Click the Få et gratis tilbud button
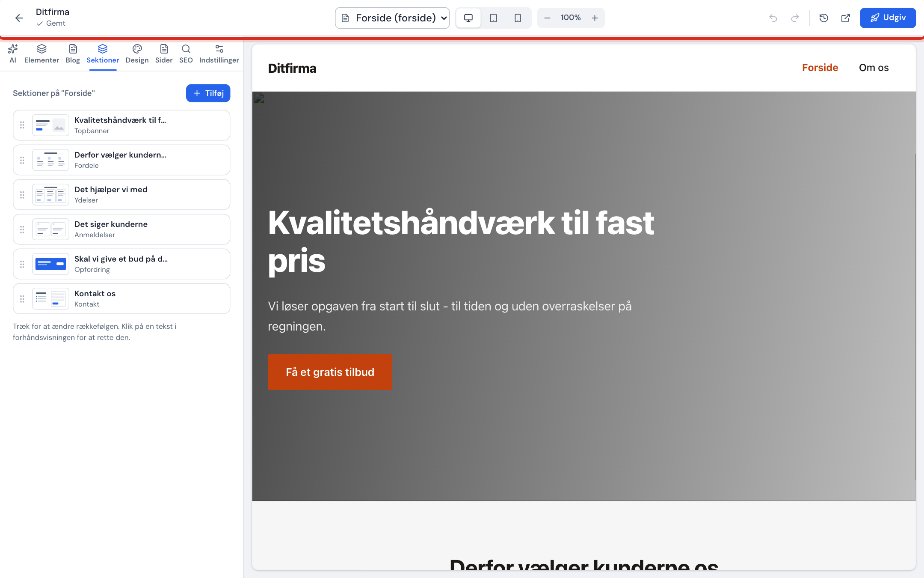Viewport: 924px width, 578px height. 330,372
